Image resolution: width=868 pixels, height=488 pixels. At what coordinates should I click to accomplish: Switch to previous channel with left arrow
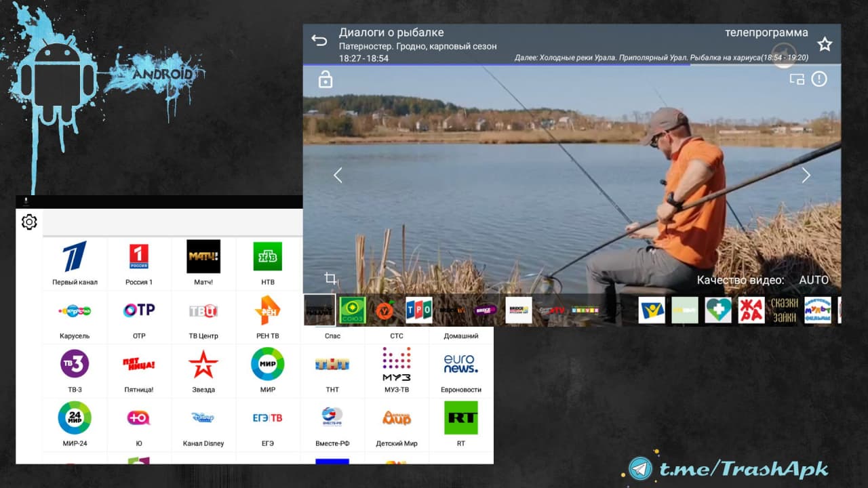point(338,176)
